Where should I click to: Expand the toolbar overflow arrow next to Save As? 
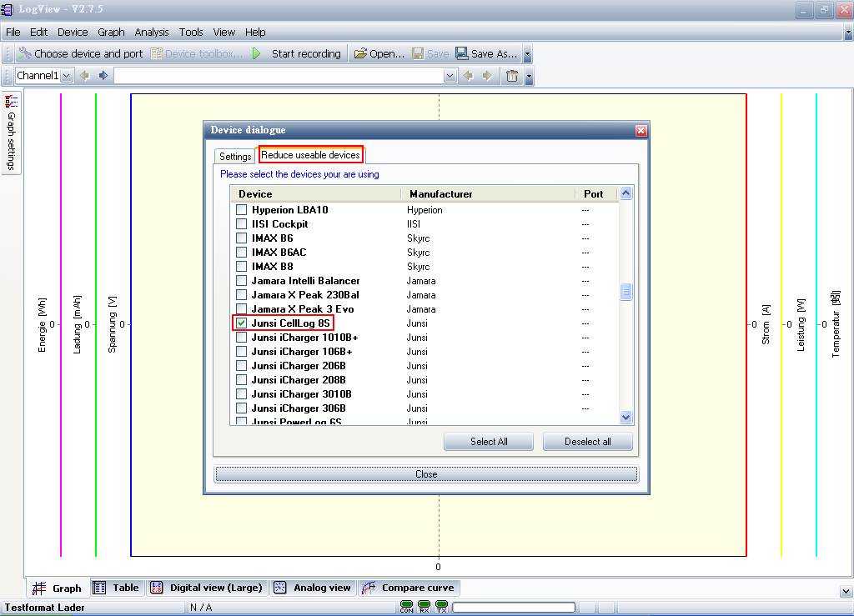pyautogui.click(x=527, y=53)
